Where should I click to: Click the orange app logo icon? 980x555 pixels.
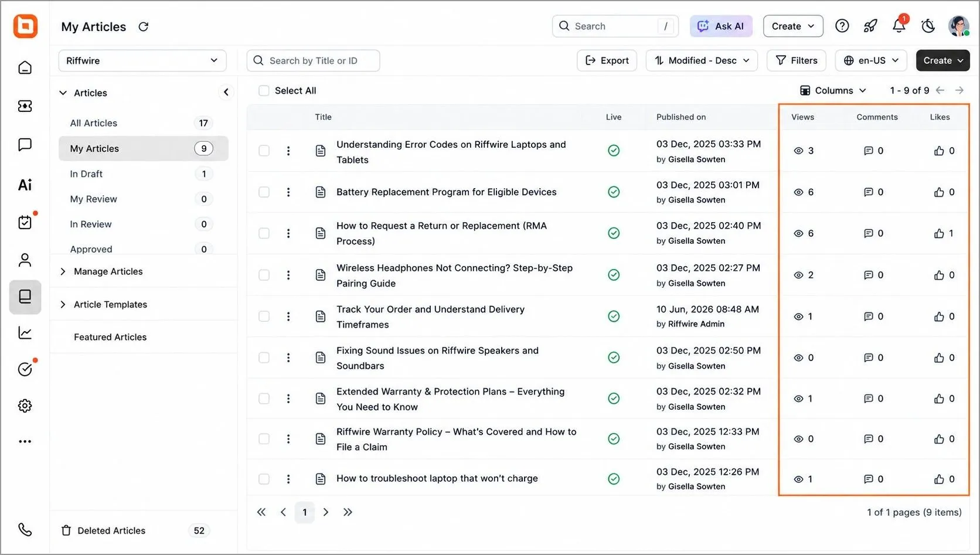(x=25, y=26)
